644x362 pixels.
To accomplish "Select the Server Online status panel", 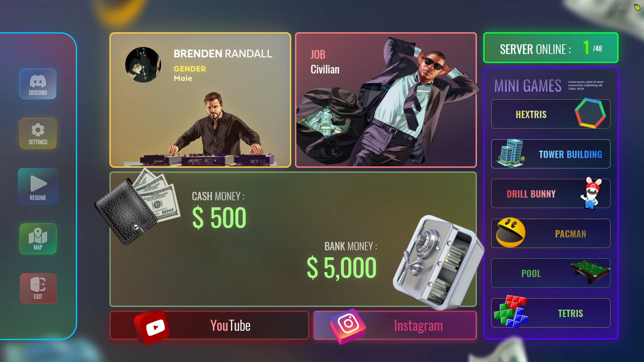I will click(x=551, y=48).
